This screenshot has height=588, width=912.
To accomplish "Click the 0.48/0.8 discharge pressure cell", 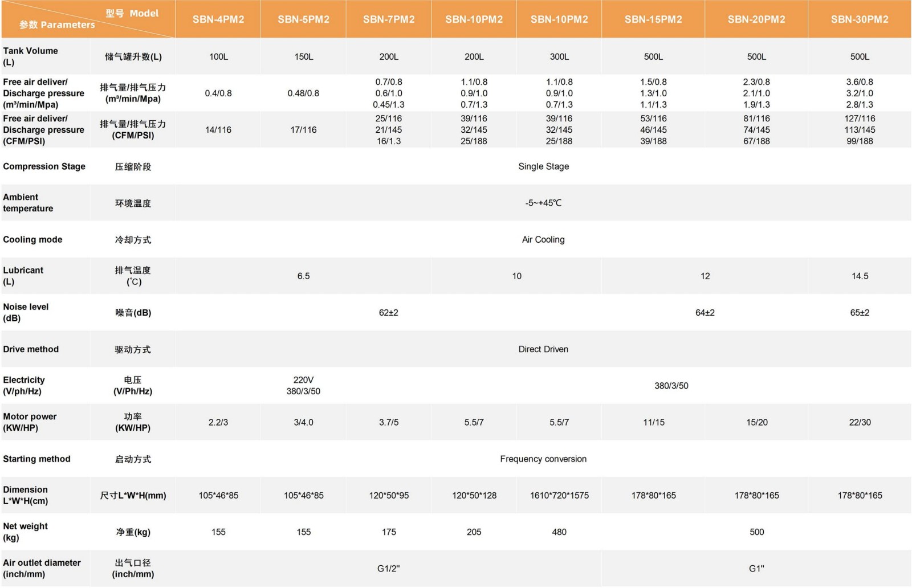I will 303,93.
